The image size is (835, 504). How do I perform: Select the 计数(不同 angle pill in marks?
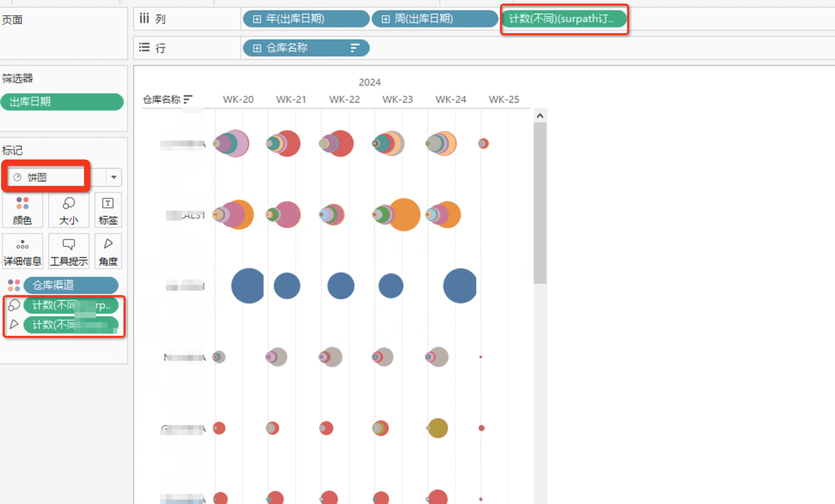point(71,325)
